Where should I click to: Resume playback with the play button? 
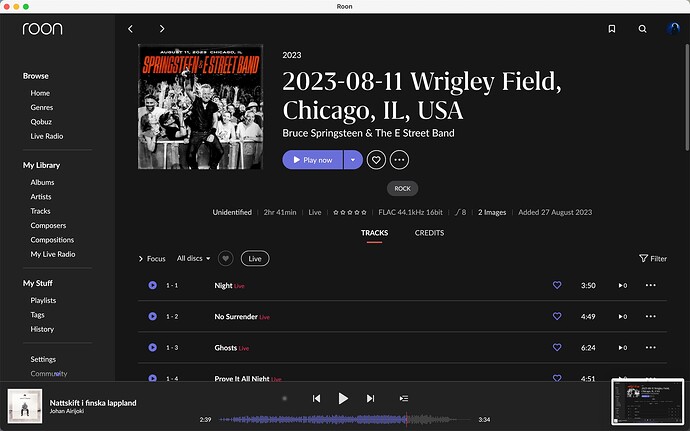click(343, 398)
